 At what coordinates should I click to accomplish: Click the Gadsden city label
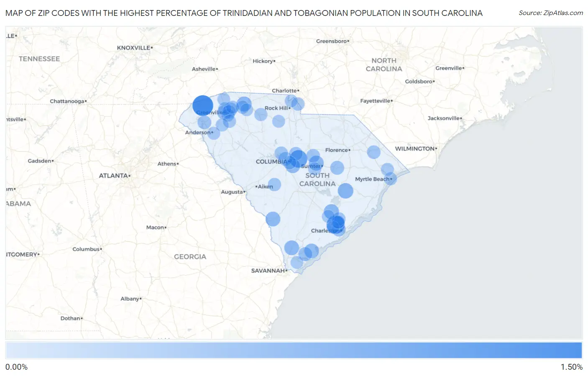tap(39, 161)
